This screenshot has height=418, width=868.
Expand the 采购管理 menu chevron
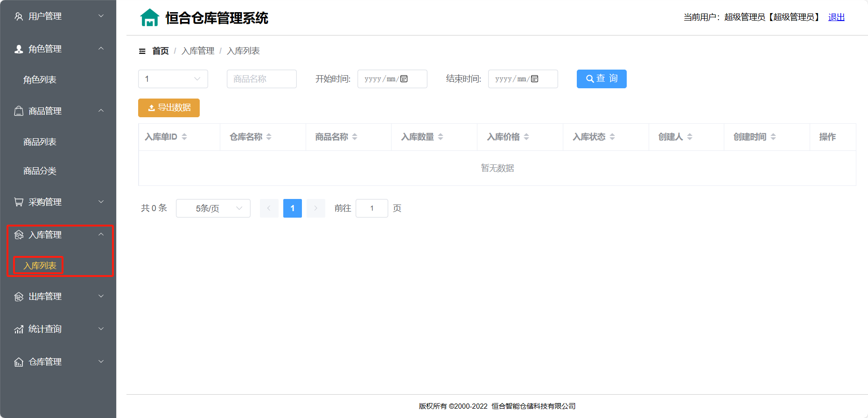(101, 202)
